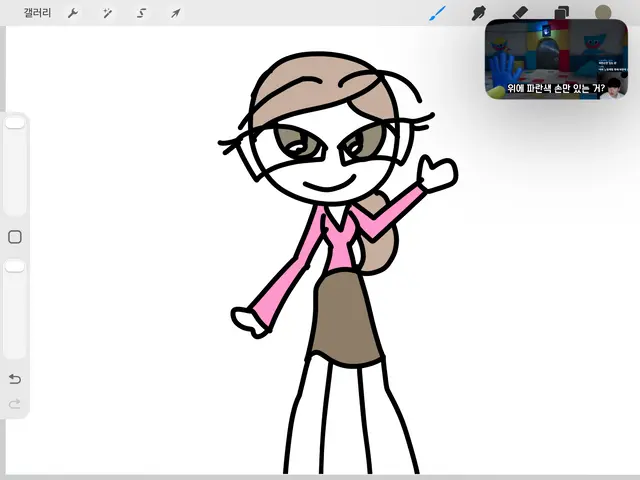The height and width of the screenshot is (480, 640).
Task: Undo the last stroke
Action: pyautogui.click(x=15, y=379)
